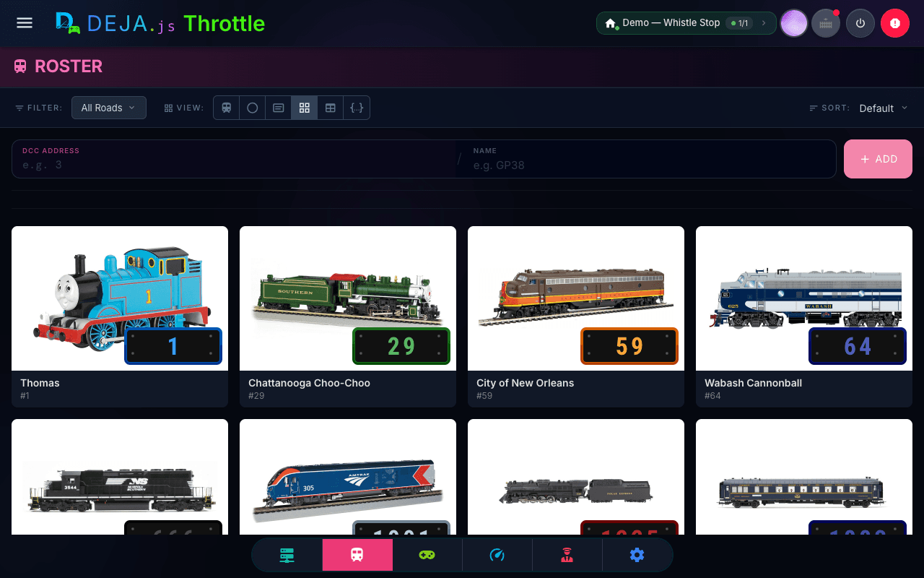Click the City of New Orleans name label
Viewport: 924px width, 578px height.
point(525,383)
